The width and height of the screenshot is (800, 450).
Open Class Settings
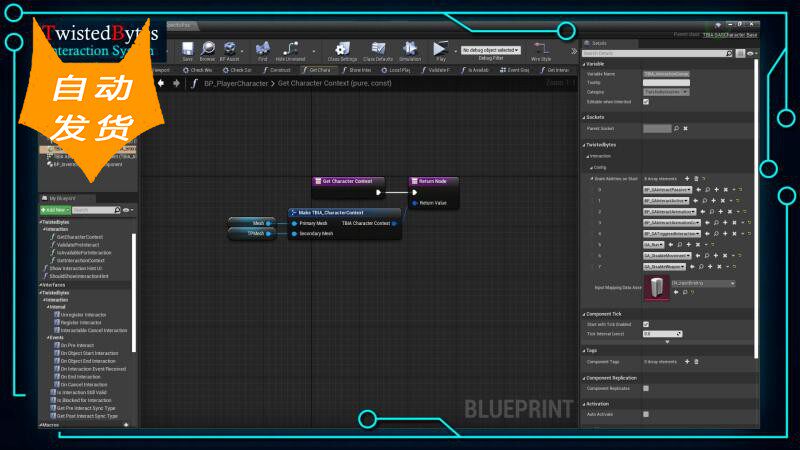[x=342, y=52]
